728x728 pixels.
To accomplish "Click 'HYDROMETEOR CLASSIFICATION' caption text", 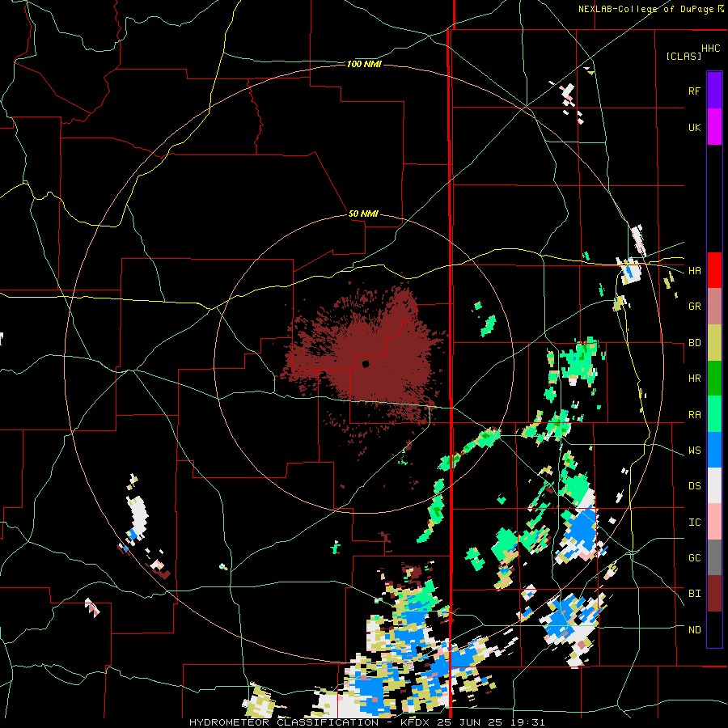I will click(284, 722).
